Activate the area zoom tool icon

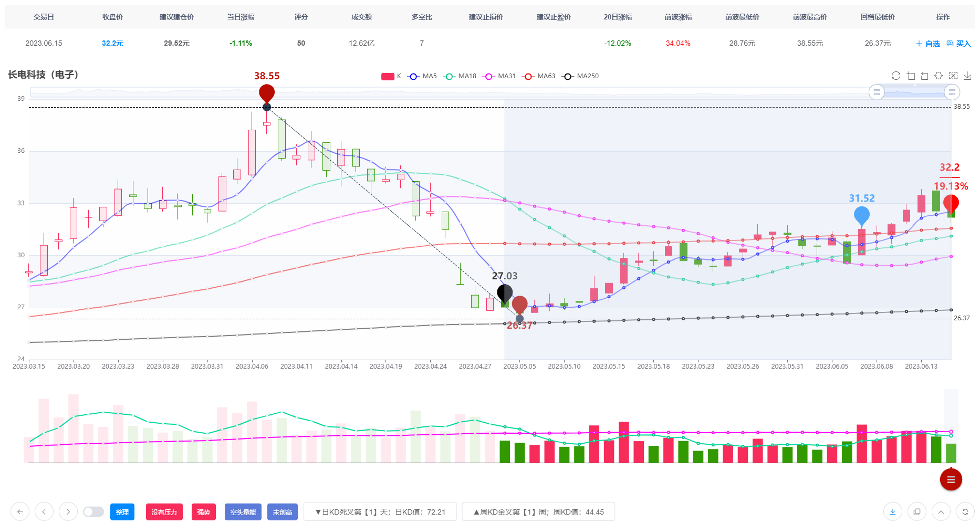point(911,76)
